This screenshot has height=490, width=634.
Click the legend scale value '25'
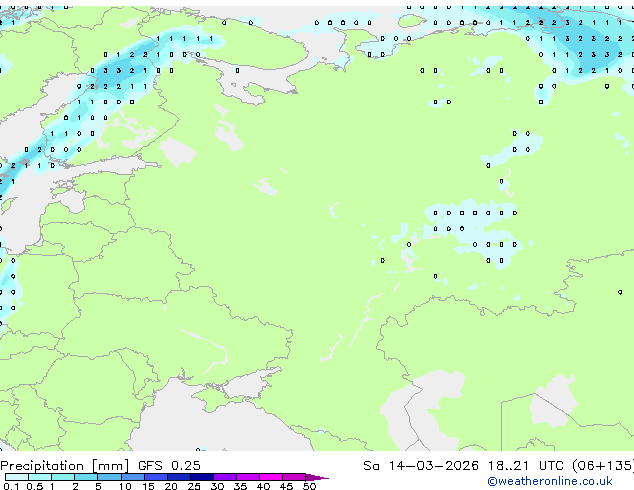pyautogui.click(x=194, y=486)
